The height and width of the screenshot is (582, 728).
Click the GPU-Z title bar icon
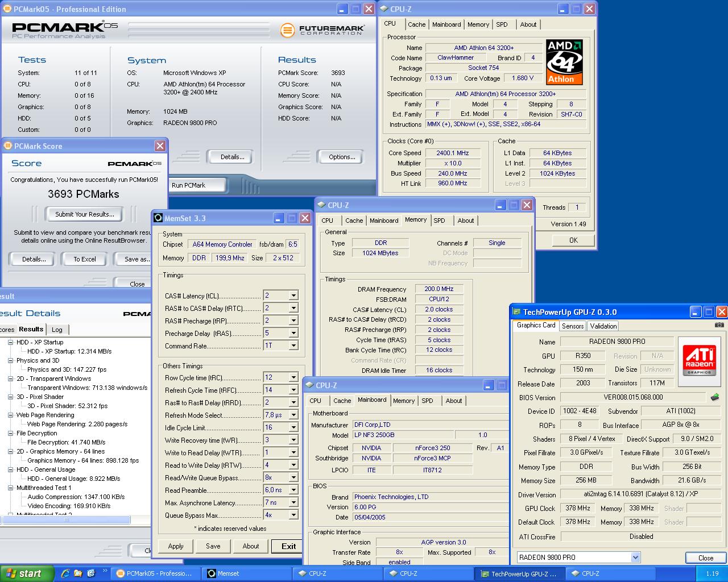[516, 312]
